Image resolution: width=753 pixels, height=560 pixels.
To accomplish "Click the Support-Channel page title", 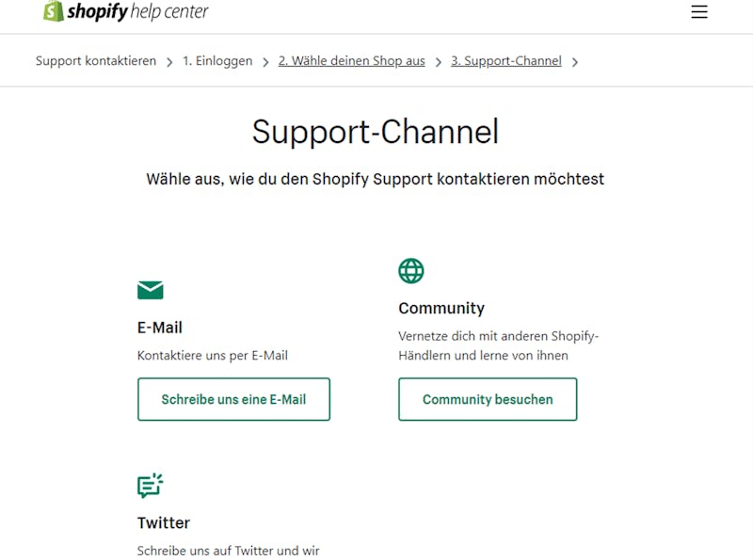I will pos(376,132).
